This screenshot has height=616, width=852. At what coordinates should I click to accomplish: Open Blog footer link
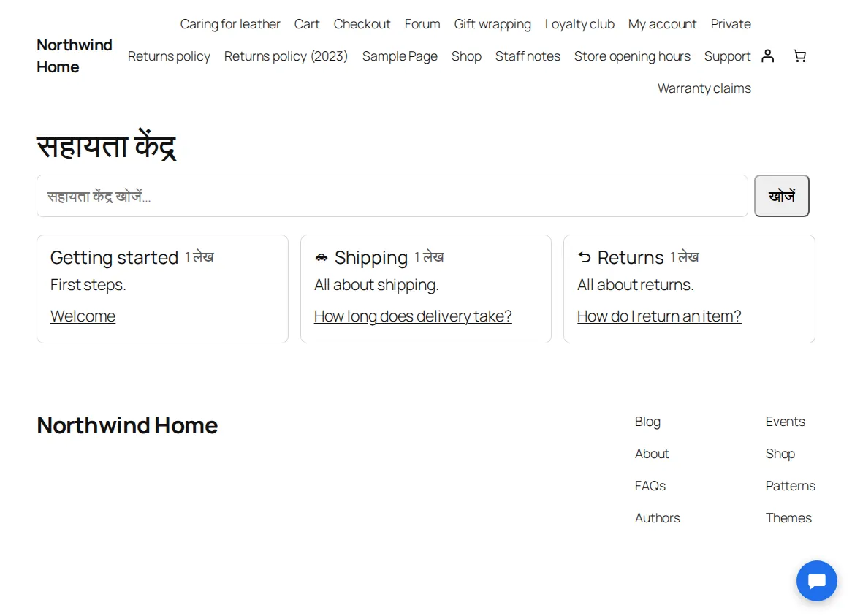click(x=647, y=422)
